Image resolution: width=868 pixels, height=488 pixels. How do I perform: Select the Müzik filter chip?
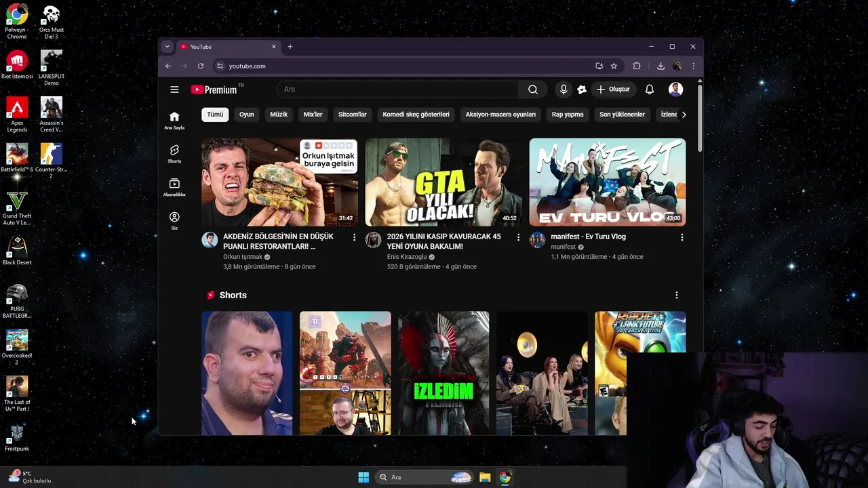point(279,115)
